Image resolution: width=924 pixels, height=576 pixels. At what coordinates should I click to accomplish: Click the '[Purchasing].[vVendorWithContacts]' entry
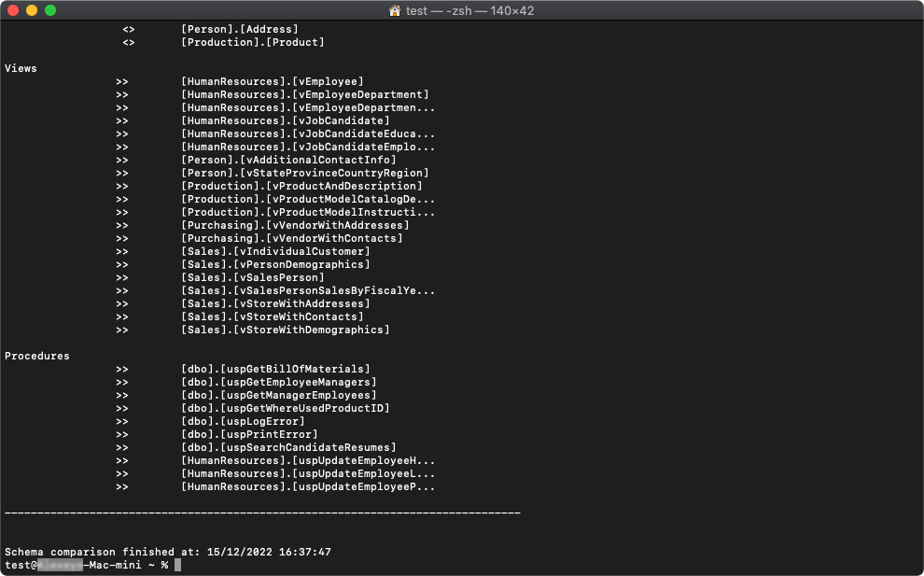pos(292,238)
